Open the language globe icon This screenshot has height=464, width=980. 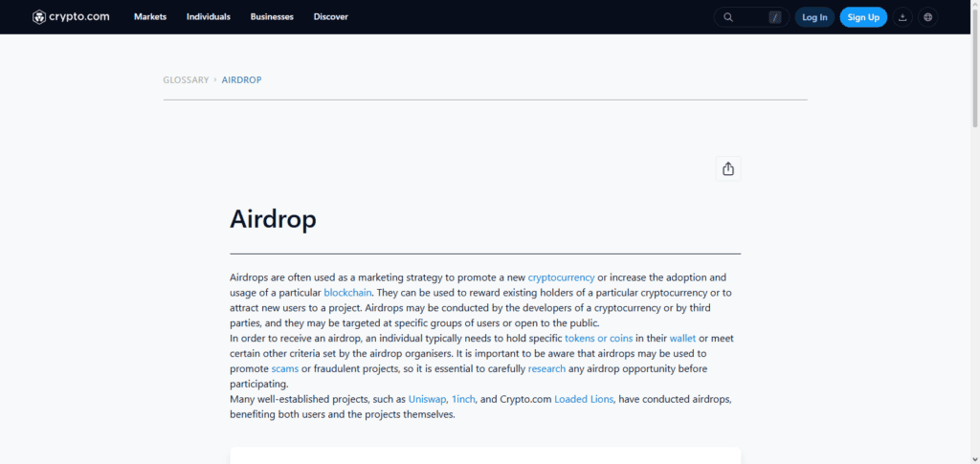pyautogui.click(x=927, y=17)
